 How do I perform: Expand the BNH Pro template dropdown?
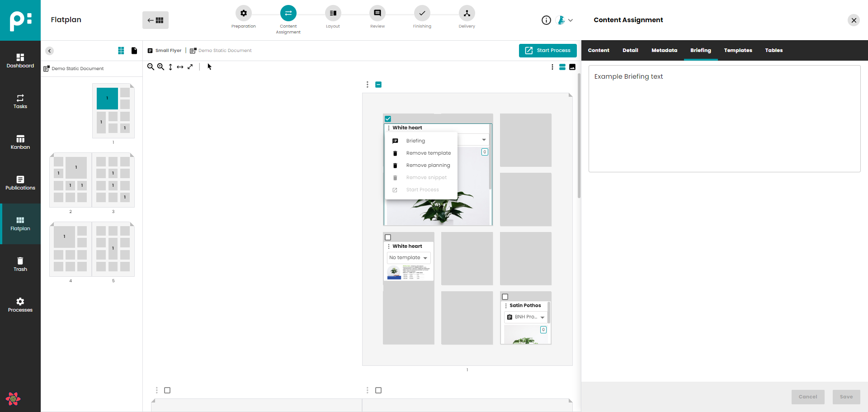(x=525, y=317)
